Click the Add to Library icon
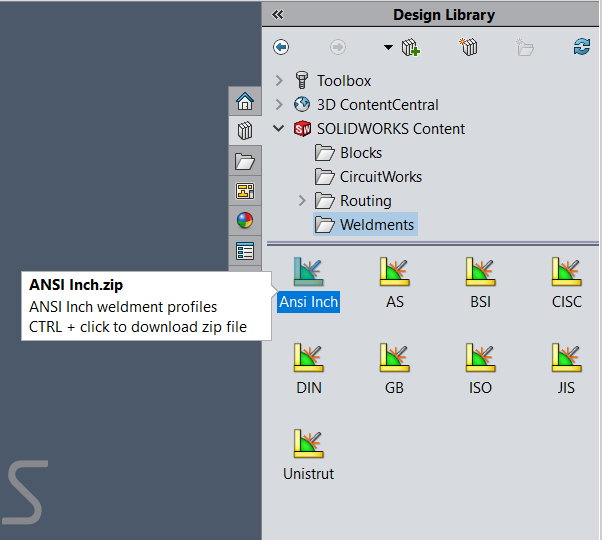Viewport: 602px width, 540px height. tap(410, 48)
